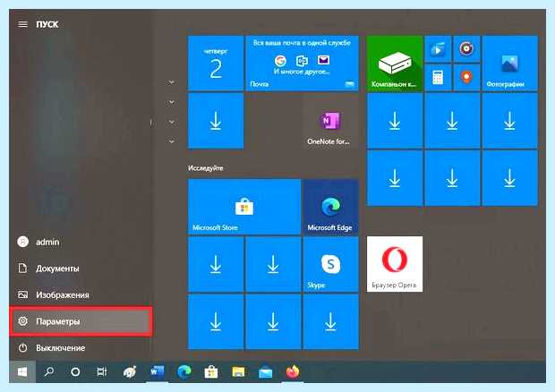
Task: Open Edge browser from the taskbar
Action: 184,371
